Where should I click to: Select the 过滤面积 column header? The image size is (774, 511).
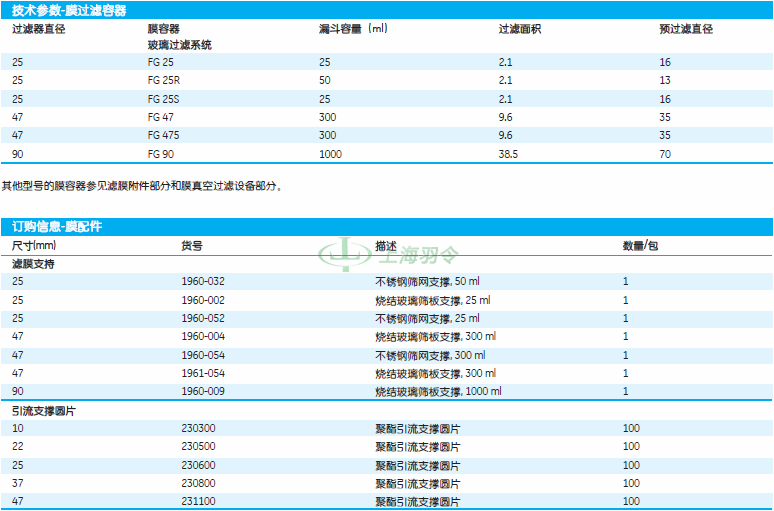coord(520,29)
